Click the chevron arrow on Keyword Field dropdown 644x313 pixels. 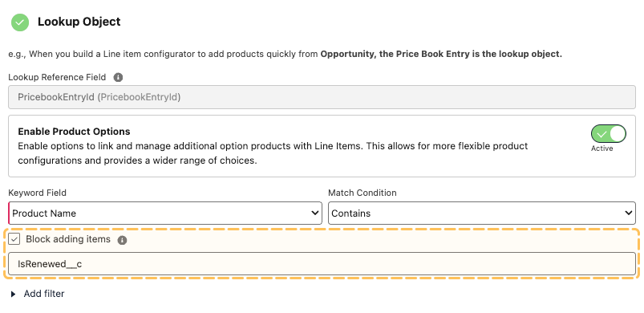[x=315, y=213]
